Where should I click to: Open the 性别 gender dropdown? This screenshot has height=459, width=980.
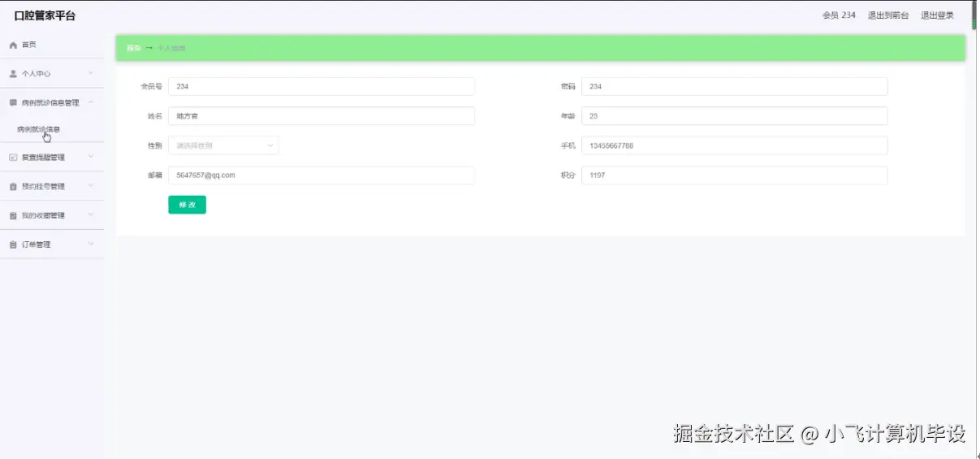click(x=223, y=145)
